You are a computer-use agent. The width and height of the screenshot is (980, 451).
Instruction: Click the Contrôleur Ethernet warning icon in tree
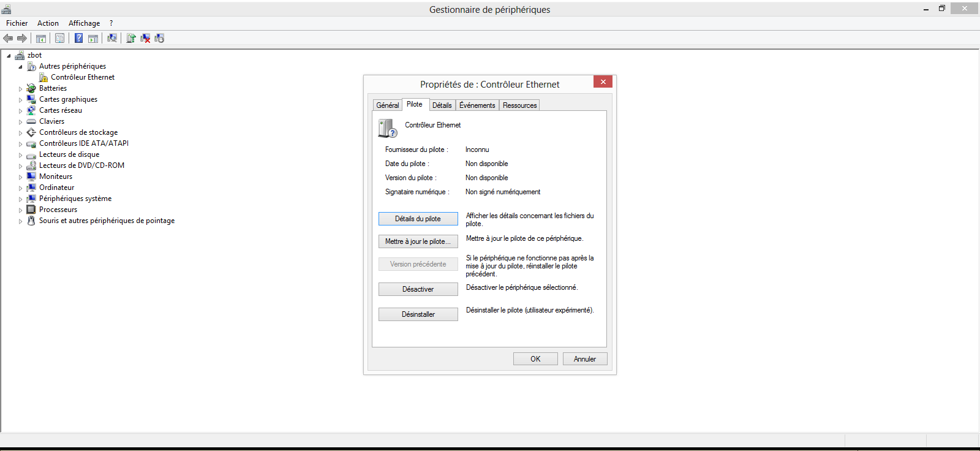tap(43, 77)
